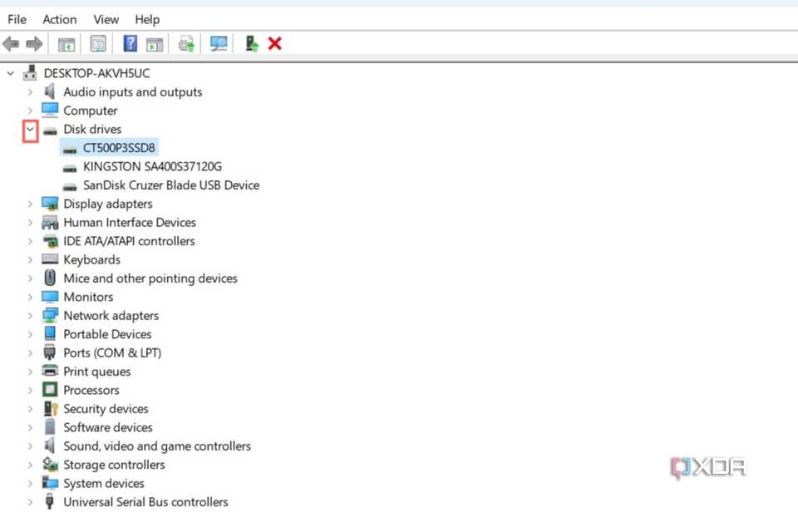This screenshot has width=798, height=532.
Task: Select the 'System devices' label
Action: [x=104, y=484]
